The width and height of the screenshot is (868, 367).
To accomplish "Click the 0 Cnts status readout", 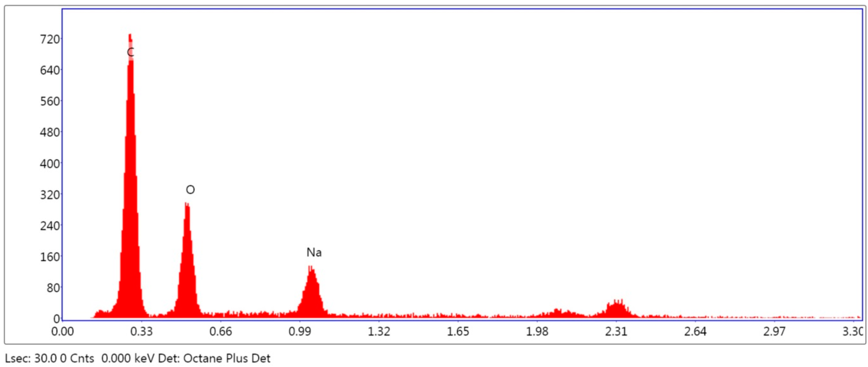I will tap(77, 359).
